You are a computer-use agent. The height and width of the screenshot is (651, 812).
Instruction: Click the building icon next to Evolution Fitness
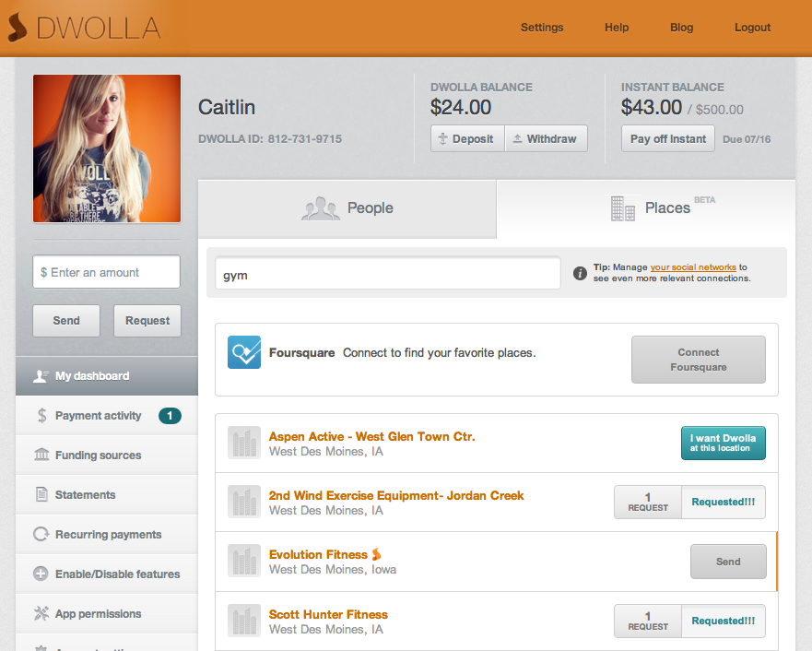click(x=244, y=561)
